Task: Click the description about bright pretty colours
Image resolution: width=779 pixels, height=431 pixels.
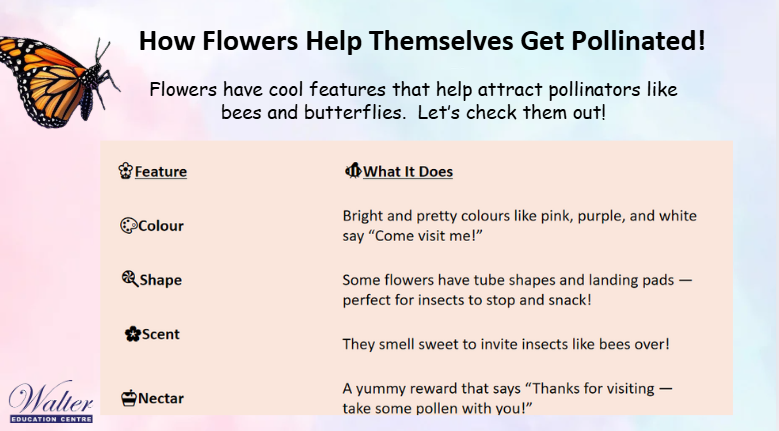Action: tap(520, 225)
